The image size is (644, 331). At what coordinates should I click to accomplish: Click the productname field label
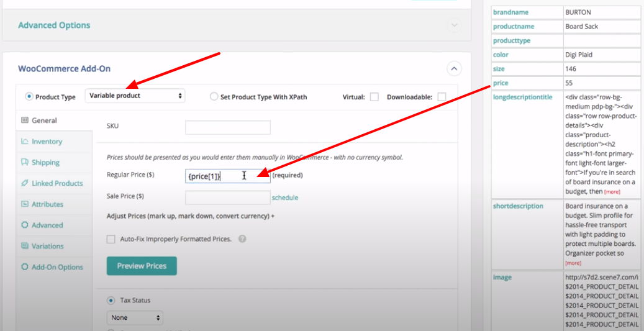click(x=514, y=26)
